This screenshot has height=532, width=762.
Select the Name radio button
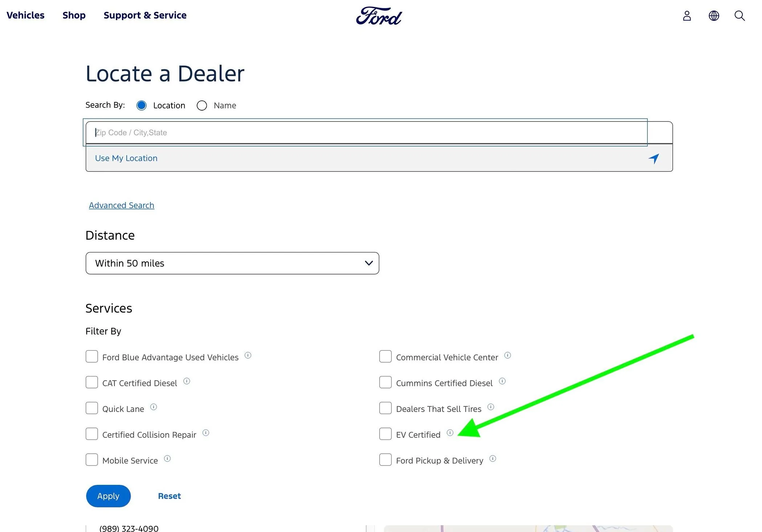(202, 106)
